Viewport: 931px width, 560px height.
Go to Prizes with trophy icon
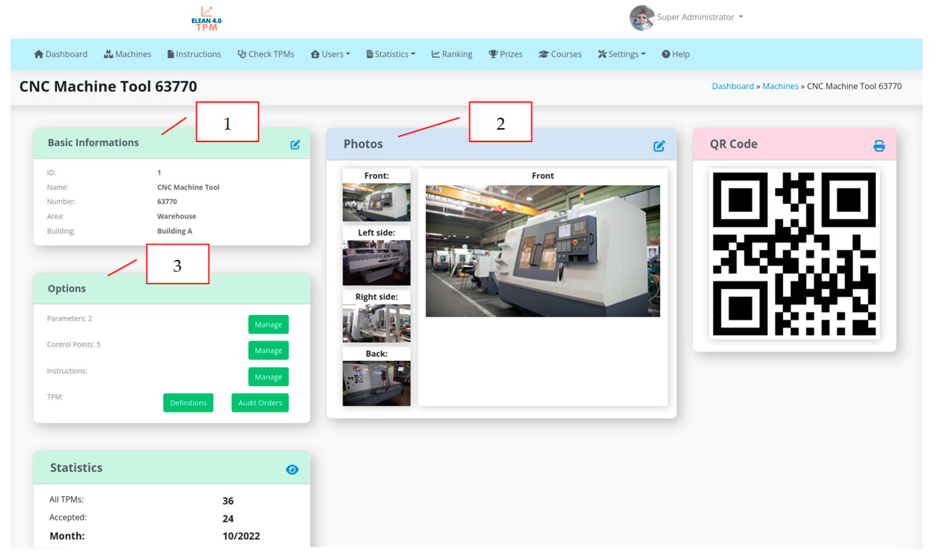[505, 54]
